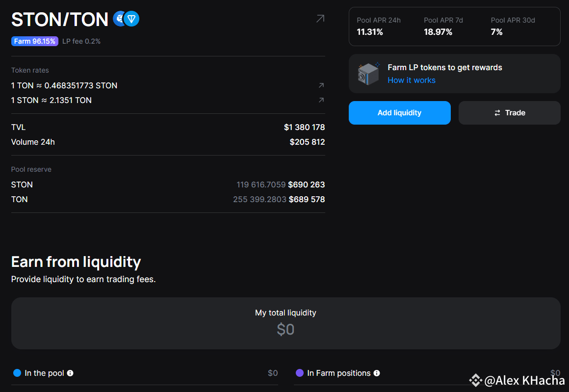Open pool details via top-right arrow
Viewport: 569px width, 392px height.
click(320, 19)
